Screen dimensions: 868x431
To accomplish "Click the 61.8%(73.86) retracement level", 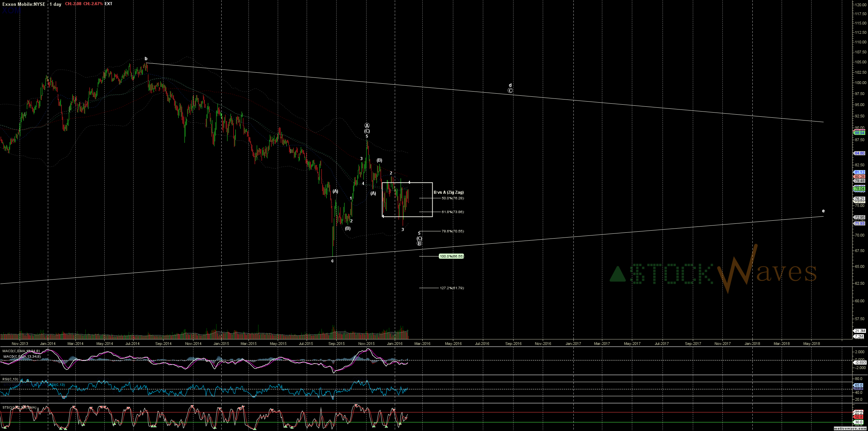I will coord(453,212).
